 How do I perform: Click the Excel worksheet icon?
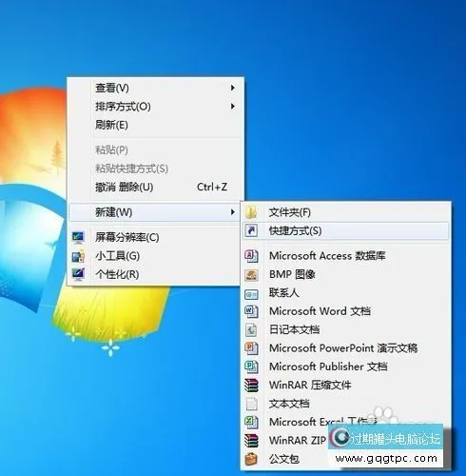click(251, 422)
